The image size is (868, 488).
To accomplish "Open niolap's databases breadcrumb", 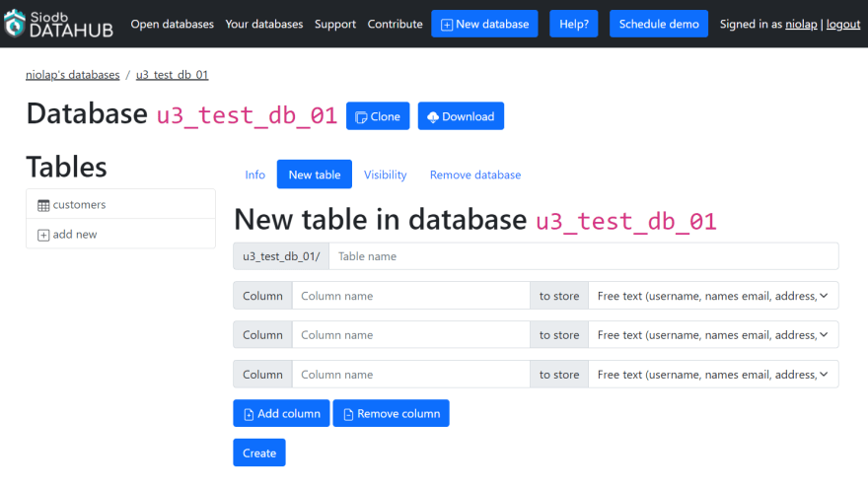I will (73, 75).
